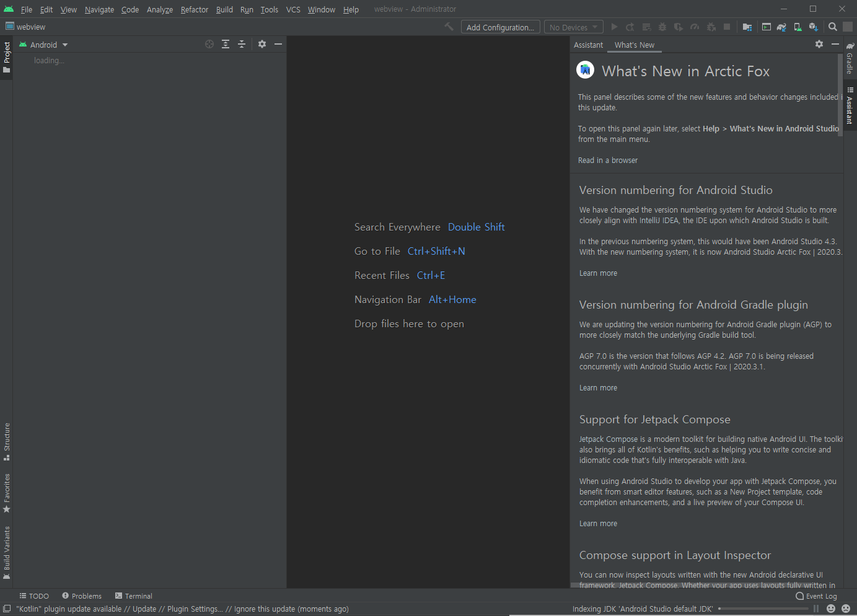Viewport: 857px width, 616px height.
Task: Open the Event Log
Action: coord(816,596)
